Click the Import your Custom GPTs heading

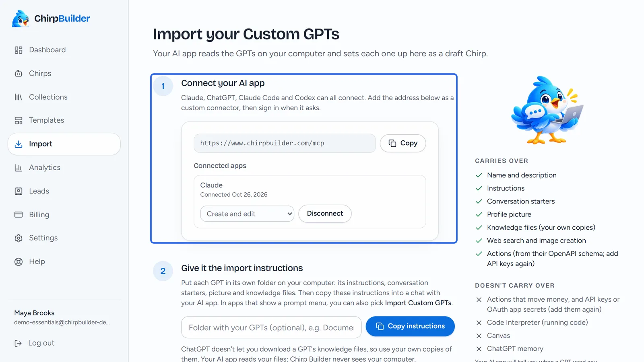(x=246, y=34)
